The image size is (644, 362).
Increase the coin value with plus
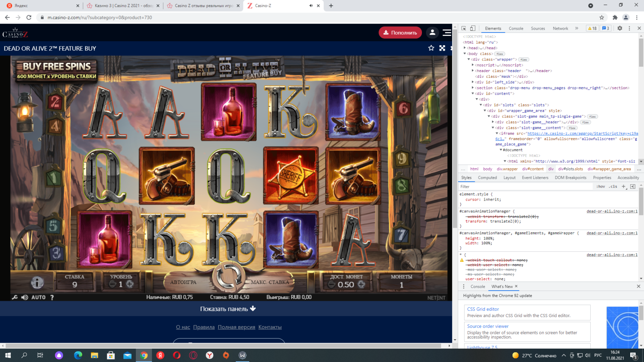361,285
